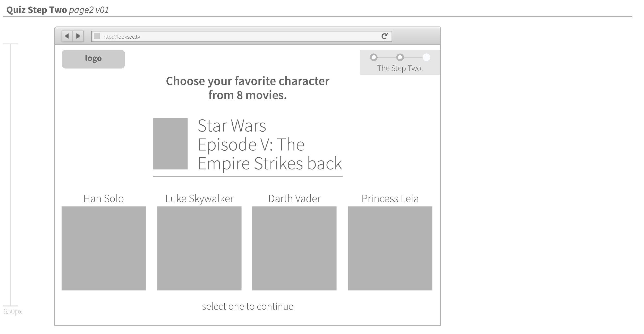
Task: Choose the Princess Leia character image
Action: pyautogui.click(x=390, y=248)
